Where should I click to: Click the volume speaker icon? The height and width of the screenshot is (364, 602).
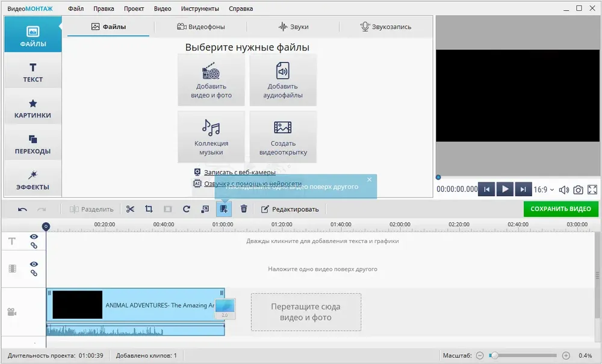pyautogui.click(x=563, y=190)
